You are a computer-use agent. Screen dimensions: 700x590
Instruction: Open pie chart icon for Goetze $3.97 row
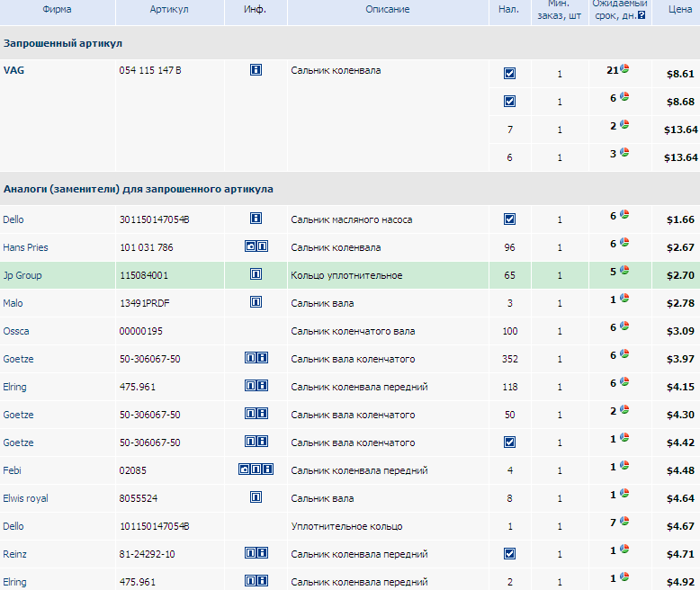point(624,354)
